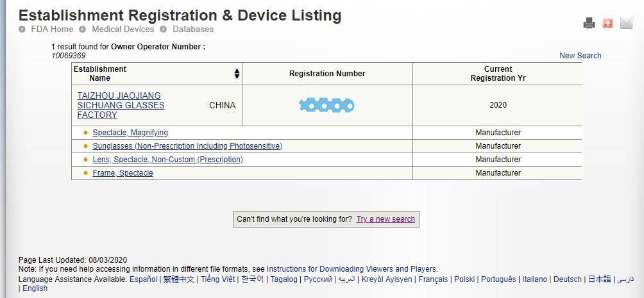Start a New Search link
The height and width of the screenshot is (298, 644).
point(580,56)
